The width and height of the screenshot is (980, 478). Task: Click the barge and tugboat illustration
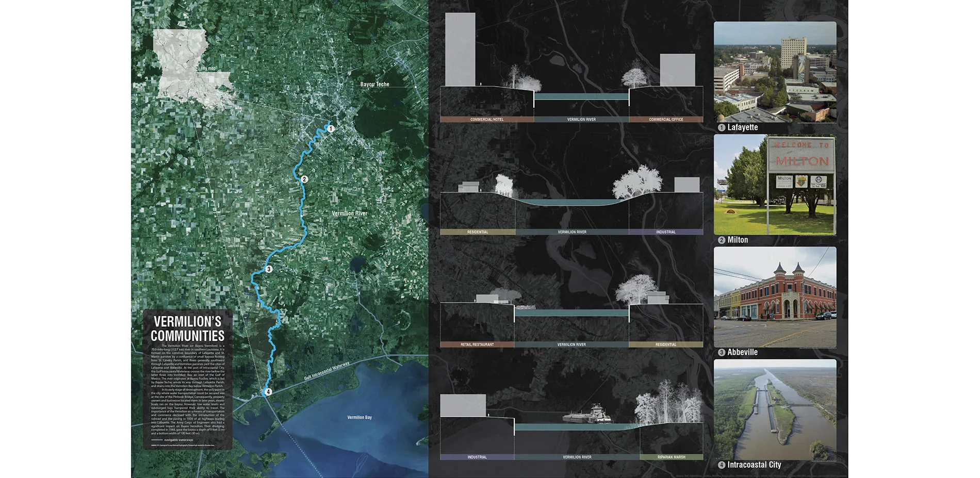[x=587, y=415]
